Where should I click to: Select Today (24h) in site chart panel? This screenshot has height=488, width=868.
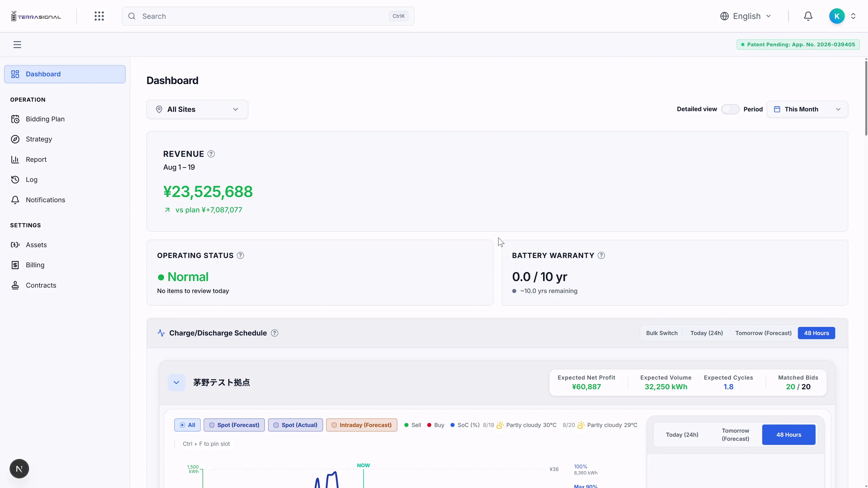tap(682, 435)
